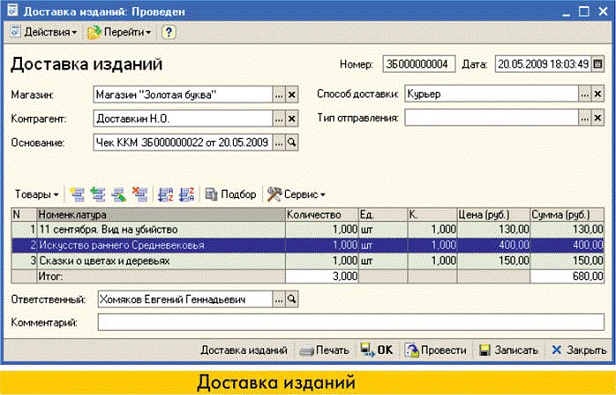Open the Действия dropdown menu
This screenshot has width=616, height=395.
[x=44, y=32]
